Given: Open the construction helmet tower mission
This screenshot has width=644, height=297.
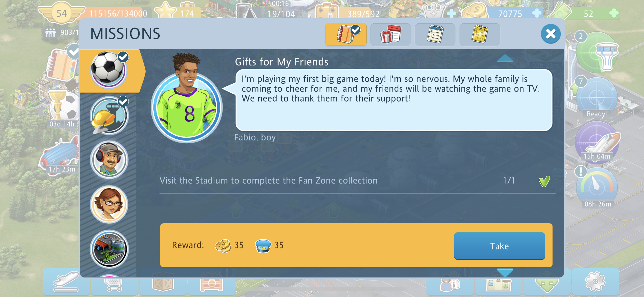Looking at the screenshot, I should click(x=109, y=115).
